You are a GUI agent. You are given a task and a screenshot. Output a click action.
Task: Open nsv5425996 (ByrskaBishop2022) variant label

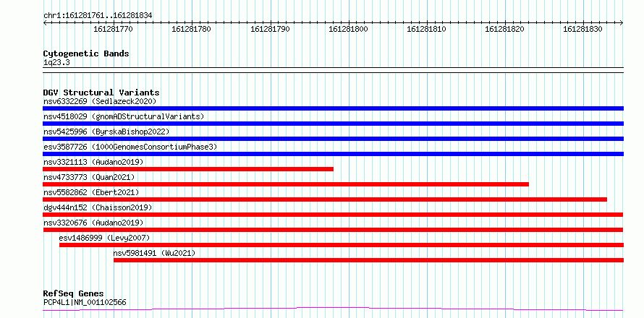pyautogui.click(x=106, y=132)
